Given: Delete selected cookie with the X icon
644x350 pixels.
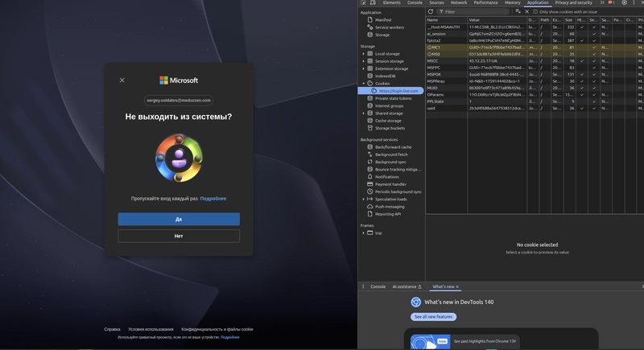Looking at the screenshot, I should (527, 12).
